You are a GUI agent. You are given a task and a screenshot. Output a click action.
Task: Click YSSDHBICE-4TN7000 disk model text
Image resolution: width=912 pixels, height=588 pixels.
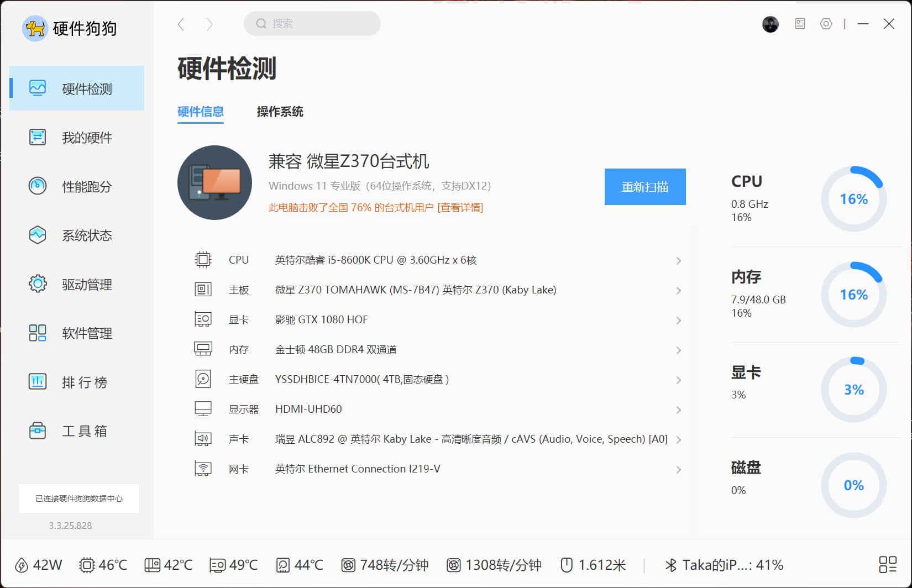pos(362,379)
